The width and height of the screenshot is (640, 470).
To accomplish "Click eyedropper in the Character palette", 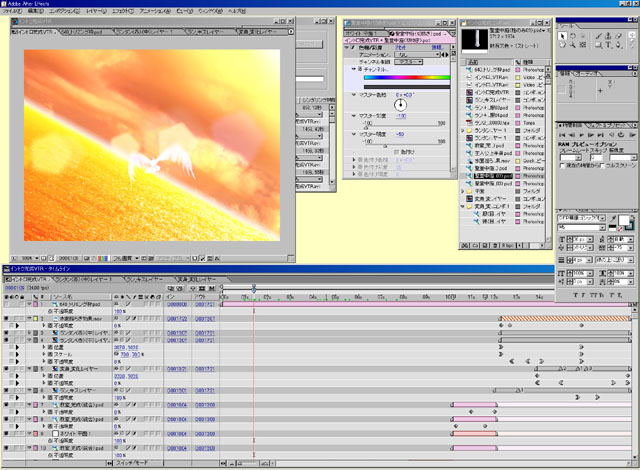I will (x=613, y=219).
